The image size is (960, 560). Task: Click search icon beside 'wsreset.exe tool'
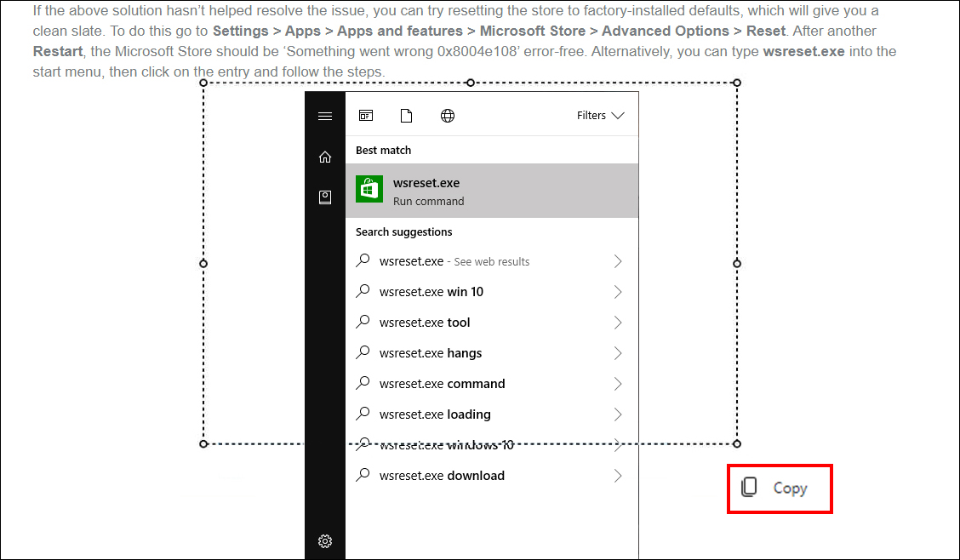point(363,322)
